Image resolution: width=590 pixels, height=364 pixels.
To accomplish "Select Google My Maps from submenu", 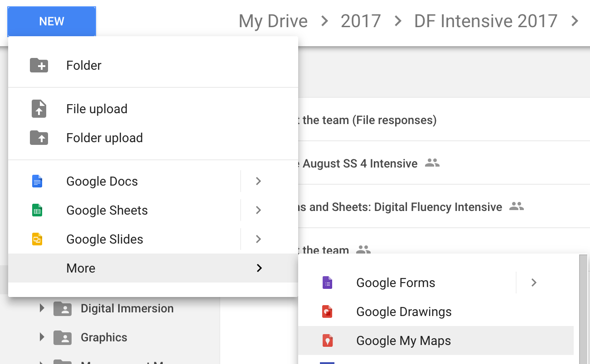I will click(403, 341).
